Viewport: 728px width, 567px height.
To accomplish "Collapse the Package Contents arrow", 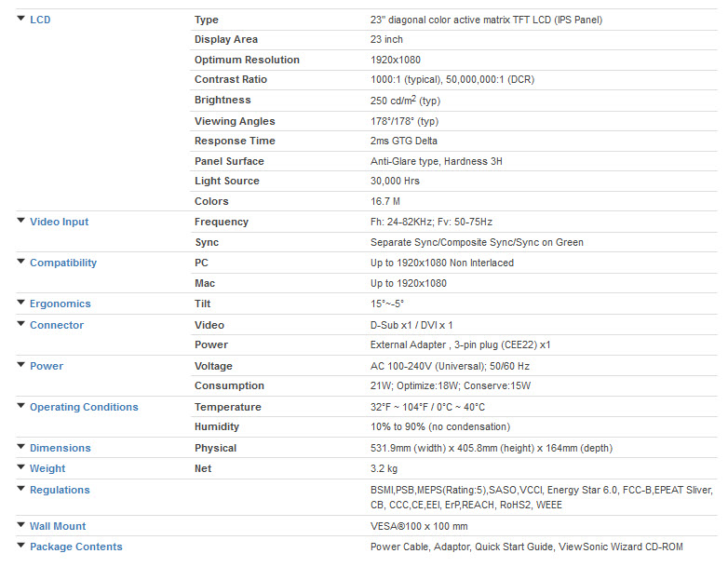I will coord(20,547).
